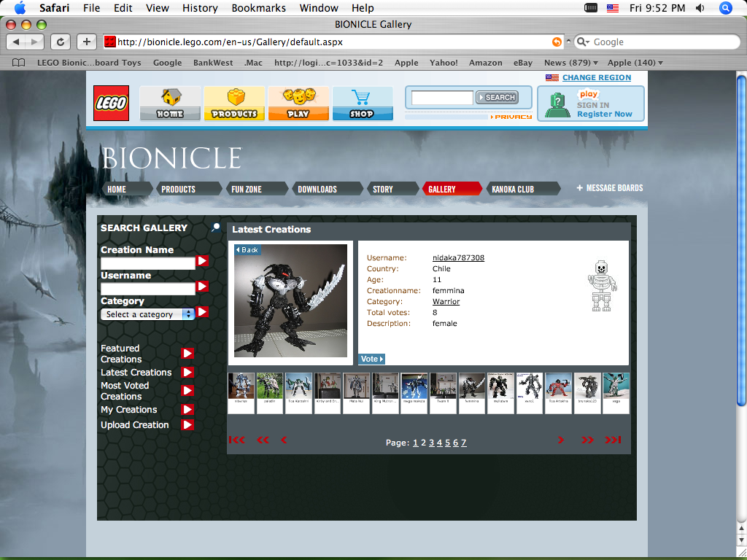Viewport: 747px width, 560px height.
Task: Submit Username search arrow
Action: click(203, 286)
